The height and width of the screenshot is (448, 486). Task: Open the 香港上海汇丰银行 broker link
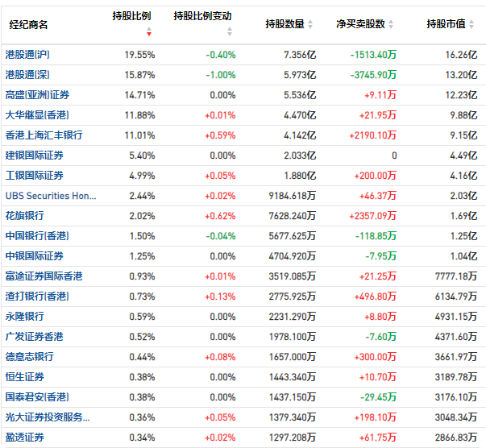[x=44, y=135]
